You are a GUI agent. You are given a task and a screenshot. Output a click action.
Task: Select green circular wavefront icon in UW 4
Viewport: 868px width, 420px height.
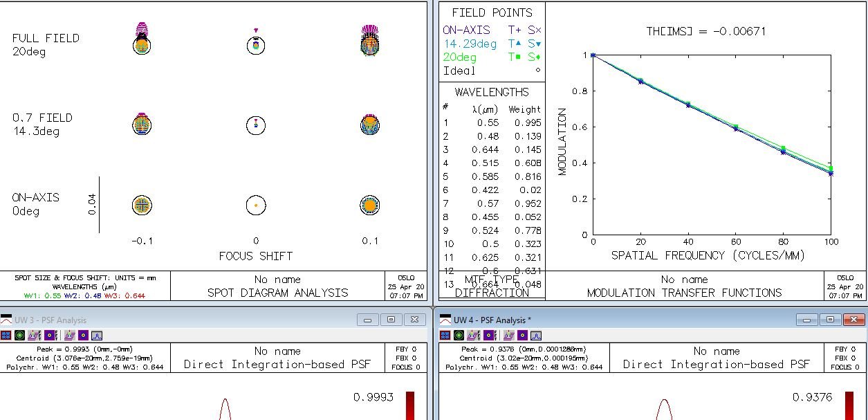coord(459,335)
